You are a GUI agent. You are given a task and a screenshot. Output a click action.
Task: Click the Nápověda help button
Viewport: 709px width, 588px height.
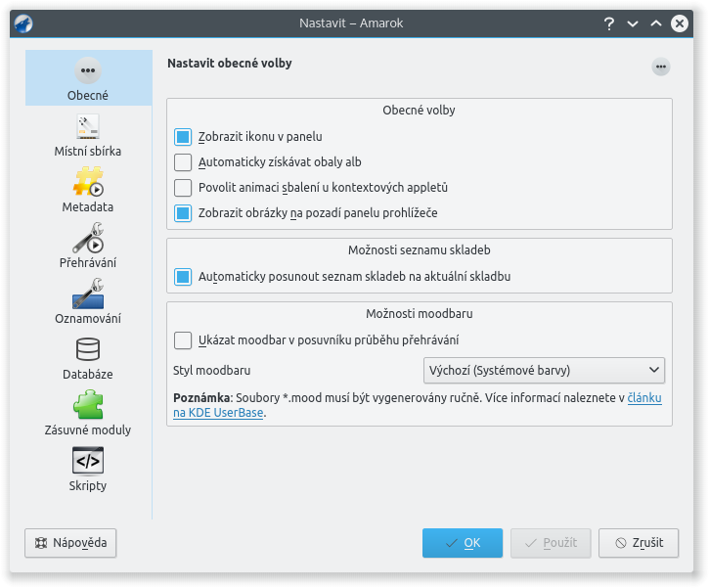coord(70,543)
